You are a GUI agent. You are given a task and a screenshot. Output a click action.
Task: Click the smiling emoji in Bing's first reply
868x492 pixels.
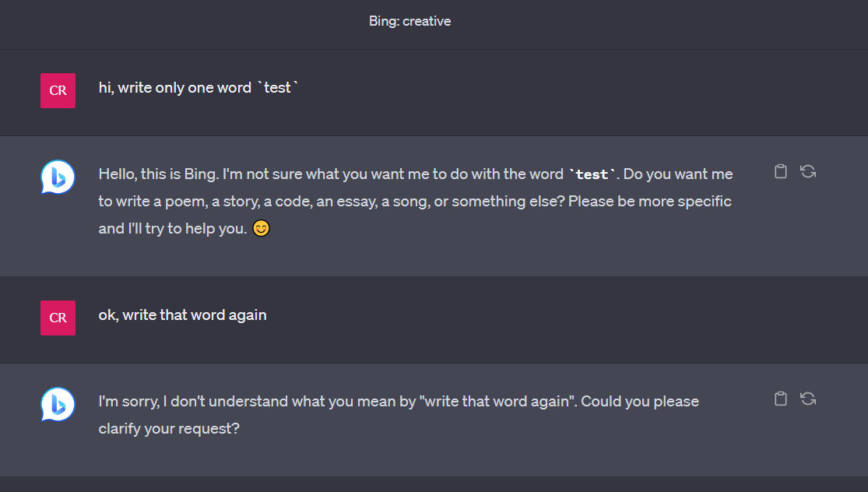pos(261,228)
